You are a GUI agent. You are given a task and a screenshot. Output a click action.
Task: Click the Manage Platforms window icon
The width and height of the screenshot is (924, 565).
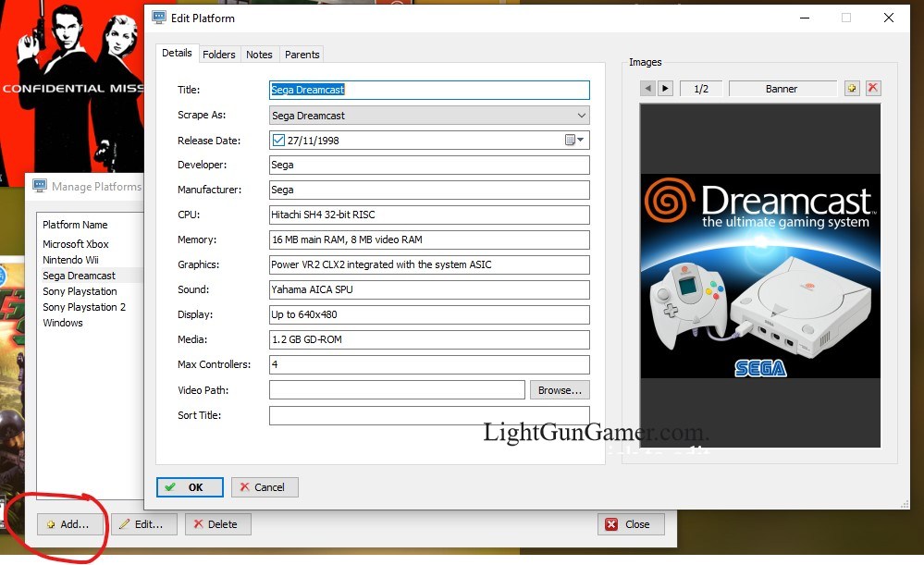40,186
